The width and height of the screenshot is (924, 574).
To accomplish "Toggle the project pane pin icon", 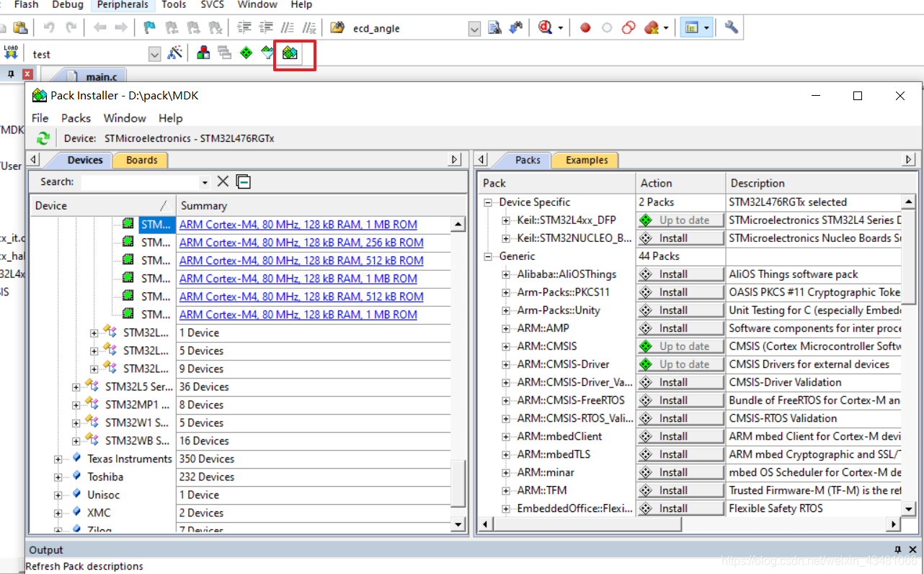I will (11, 73).
